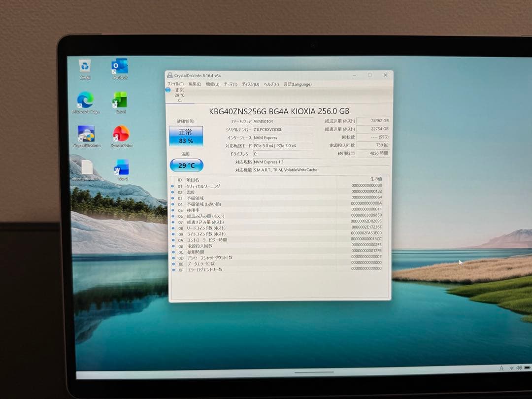Click status dot for 03 予備領域 row
Image resolution: width=532 pixels, height=399 pixels.
click(173, 198)
